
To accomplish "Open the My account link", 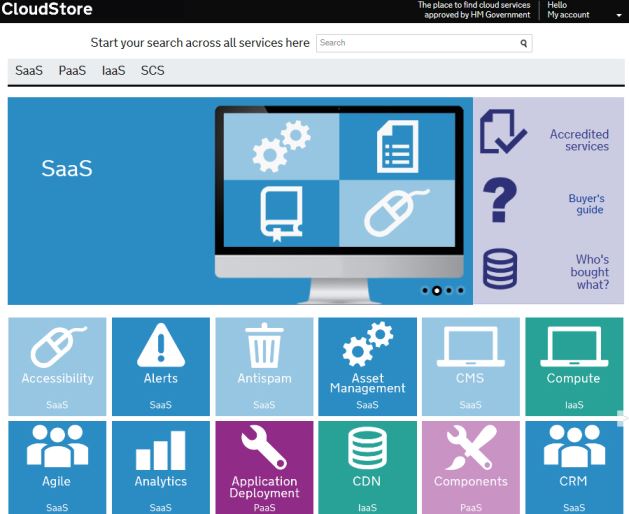I will (568, 15).
